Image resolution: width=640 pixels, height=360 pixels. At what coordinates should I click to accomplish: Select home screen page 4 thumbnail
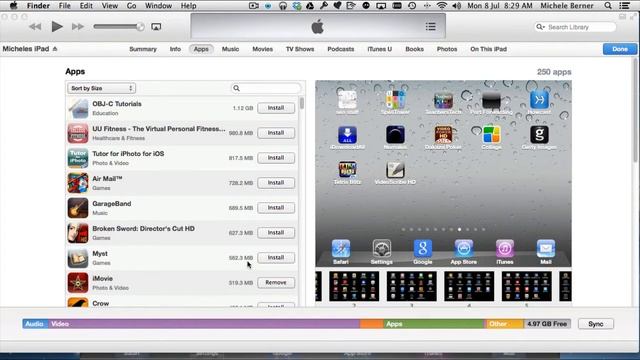(x=469, y=287)
